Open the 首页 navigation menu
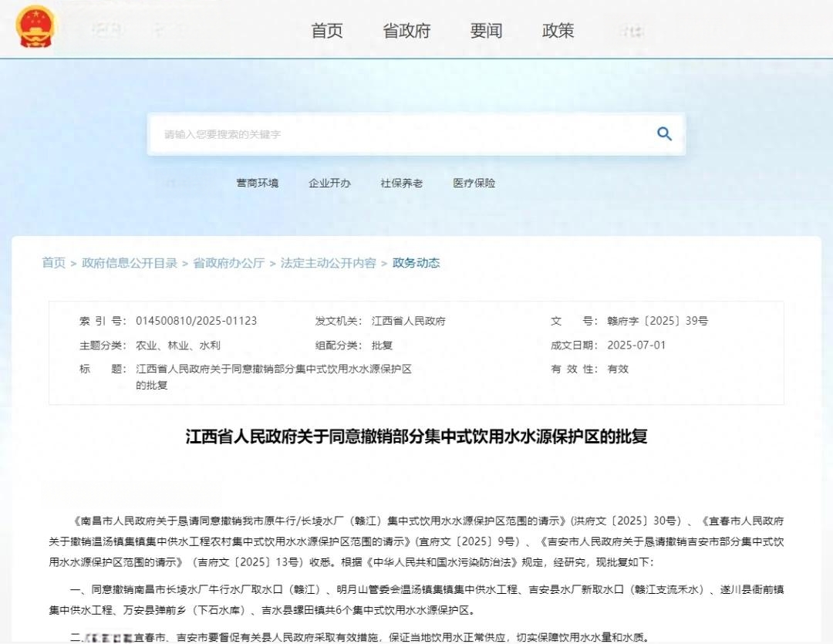The height and width of the screenshot is (644, 833). [x=327, y=31]
